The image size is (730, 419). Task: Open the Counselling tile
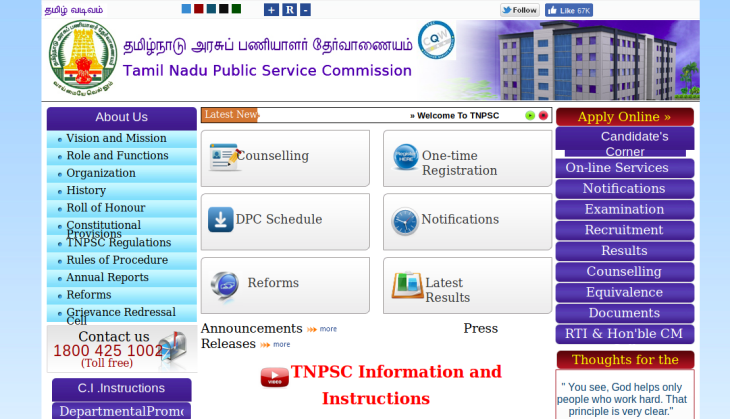(285, 158)
